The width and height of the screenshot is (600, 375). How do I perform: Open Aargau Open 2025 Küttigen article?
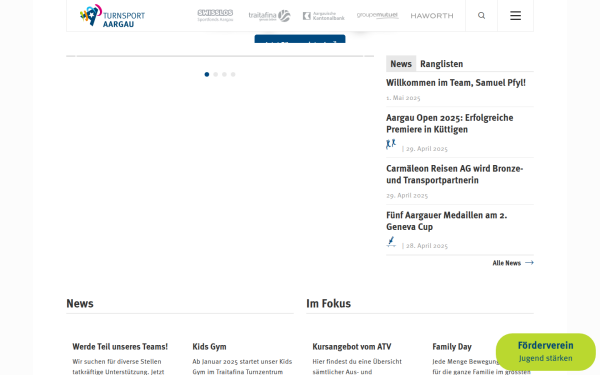(x=450, y=123)
